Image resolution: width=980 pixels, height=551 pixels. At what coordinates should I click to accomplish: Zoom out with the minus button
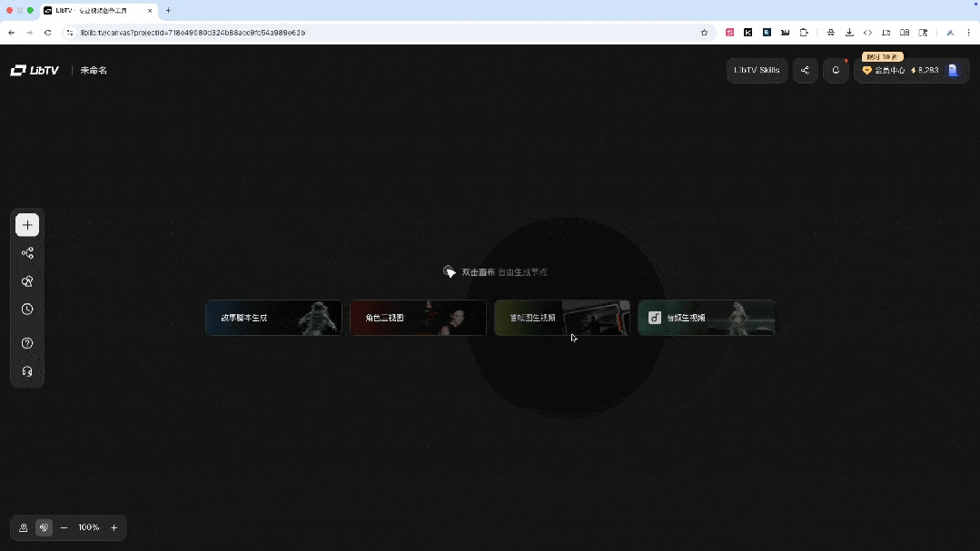point(64,527)
